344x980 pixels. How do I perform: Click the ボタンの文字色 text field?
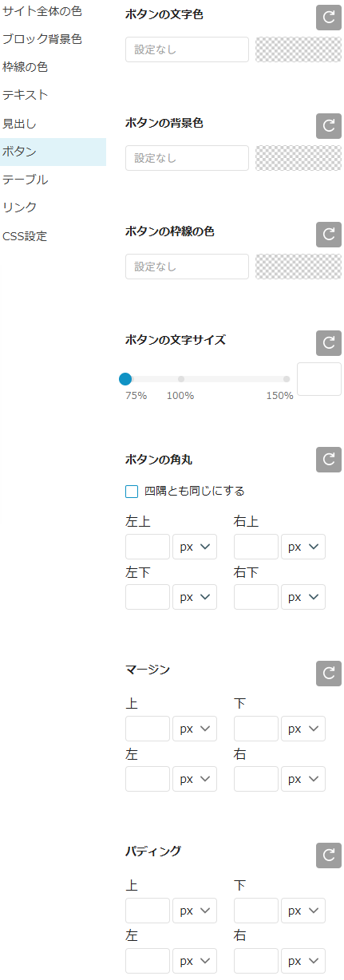click(187, 49)
